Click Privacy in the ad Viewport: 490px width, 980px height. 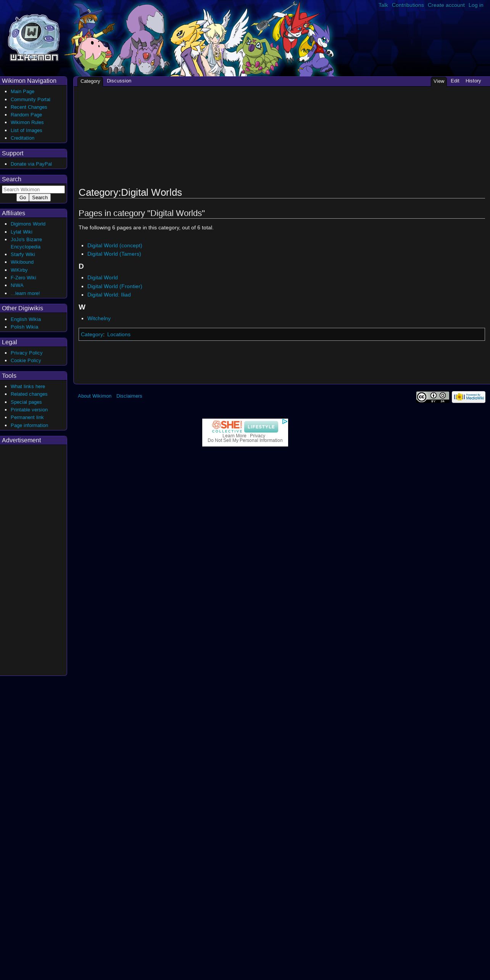[x=258, y=436]
